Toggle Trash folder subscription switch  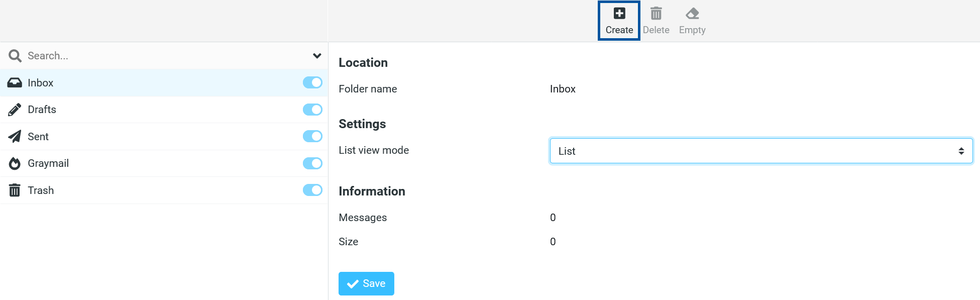tap(312, 190)
